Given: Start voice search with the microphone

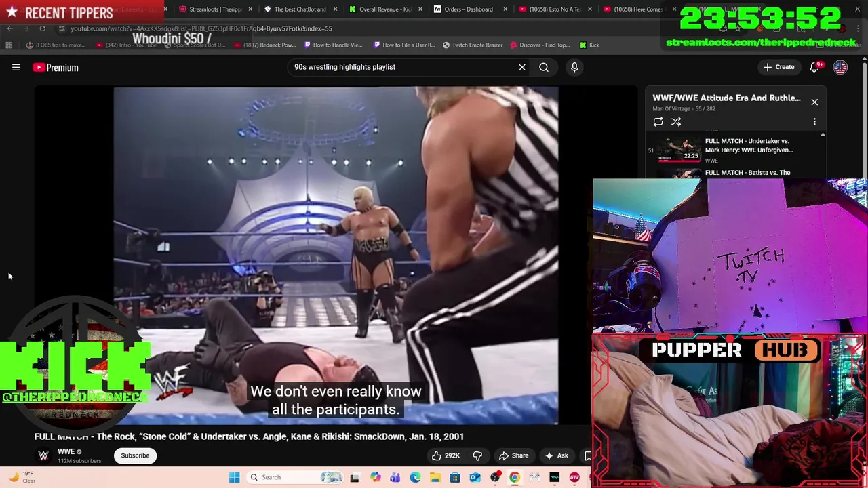Looking at the screenshot, I should click(x=574, y=67).
